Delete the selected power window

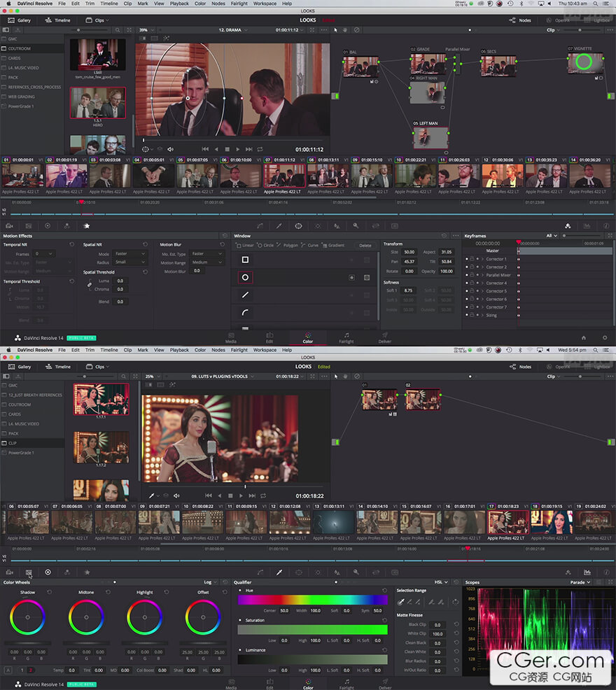click(365, 246)
